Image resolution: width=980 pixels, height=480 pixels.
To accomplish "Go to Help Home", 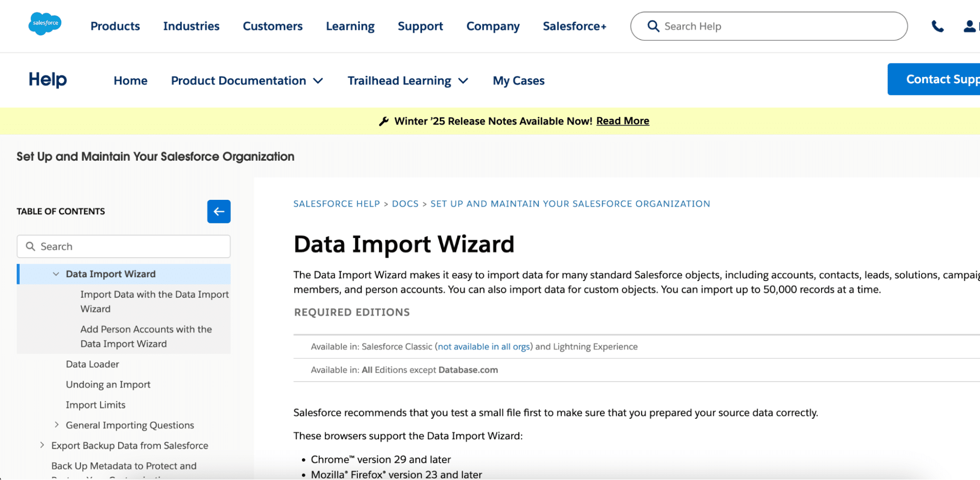I will [130, 80].
